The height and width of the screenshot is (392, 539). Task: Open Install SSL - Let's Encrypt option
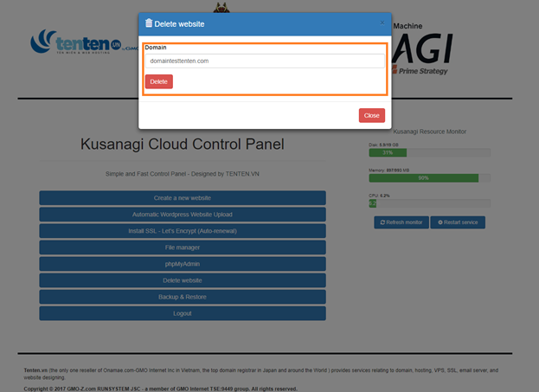coord(183,231)
